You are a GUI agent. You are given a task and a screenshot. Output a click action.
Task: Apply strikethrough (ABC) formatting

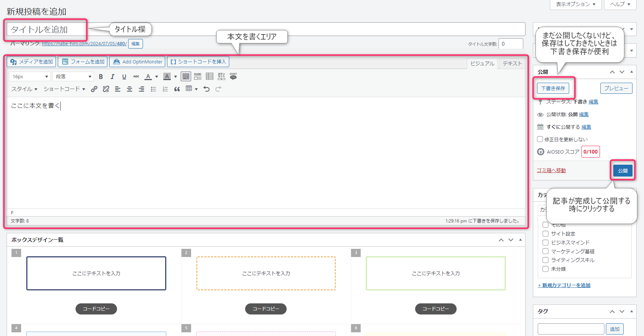coord(136,77)
